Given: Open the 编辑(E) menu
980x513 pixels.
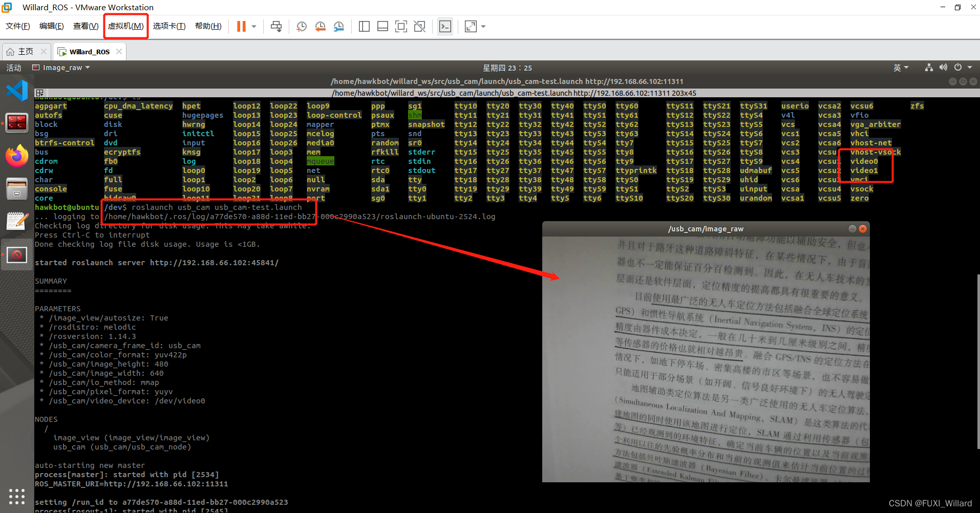Looking at the screenshot, I should 52,26.
